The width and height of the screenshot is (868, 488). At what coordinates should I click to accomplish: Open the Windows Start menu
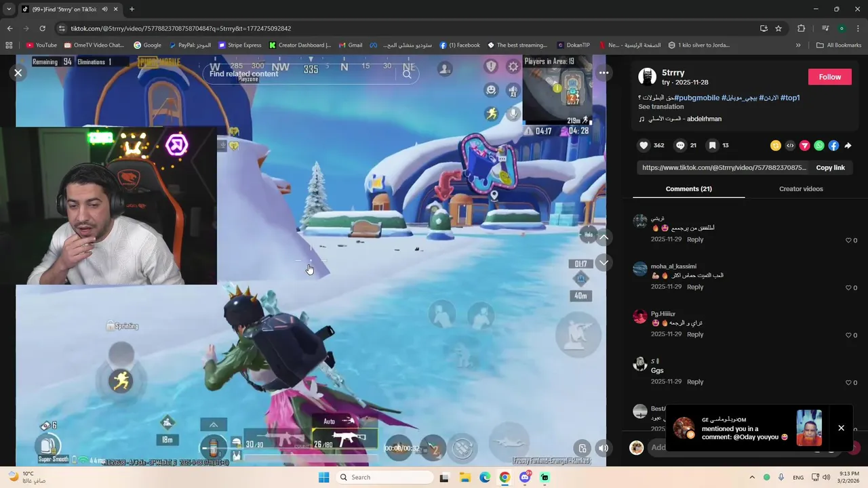pos(323,477)
